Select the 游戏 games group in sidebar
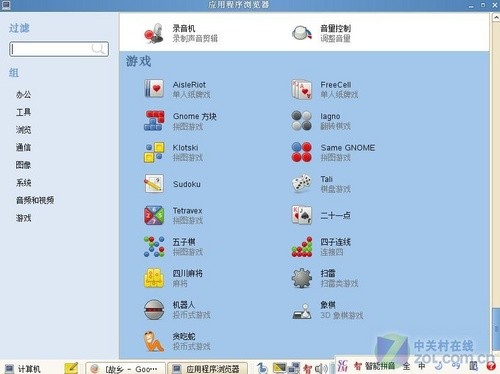The image size is (500, 374). click(x=24, y=218)
